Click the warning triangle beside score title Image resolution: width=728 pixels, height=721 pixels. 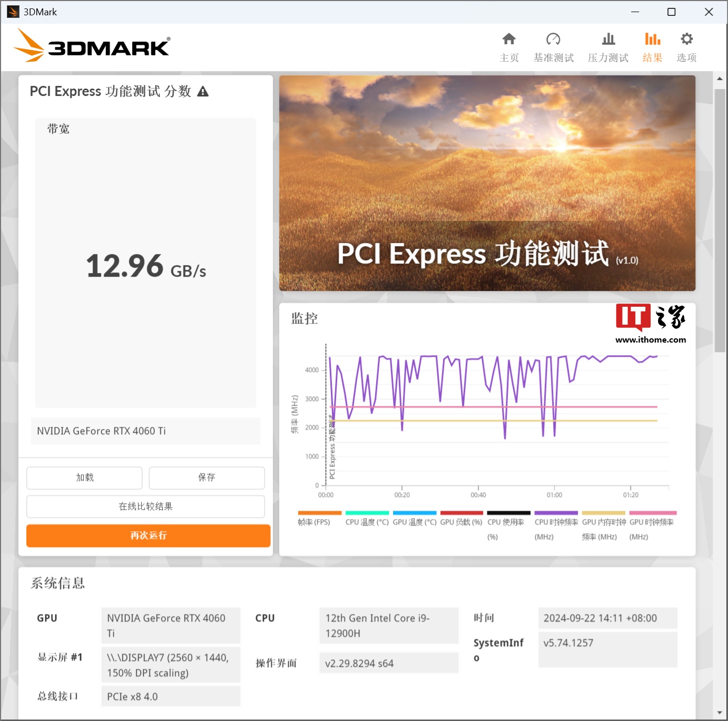(x=203, y=92)
